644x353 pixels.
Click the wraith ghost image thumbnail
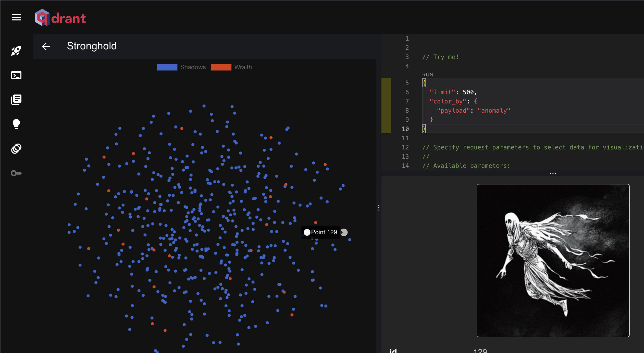tap(553, 260)
